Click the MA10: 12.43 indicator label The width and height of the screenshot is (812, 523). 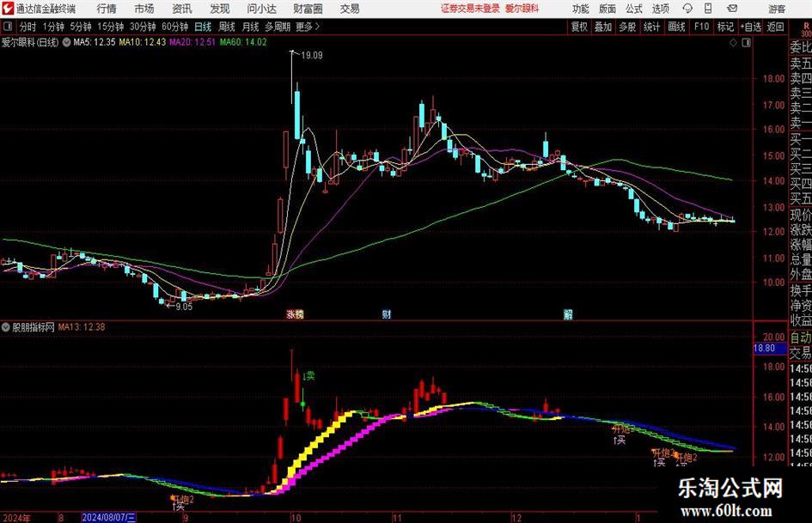point(143,42)
